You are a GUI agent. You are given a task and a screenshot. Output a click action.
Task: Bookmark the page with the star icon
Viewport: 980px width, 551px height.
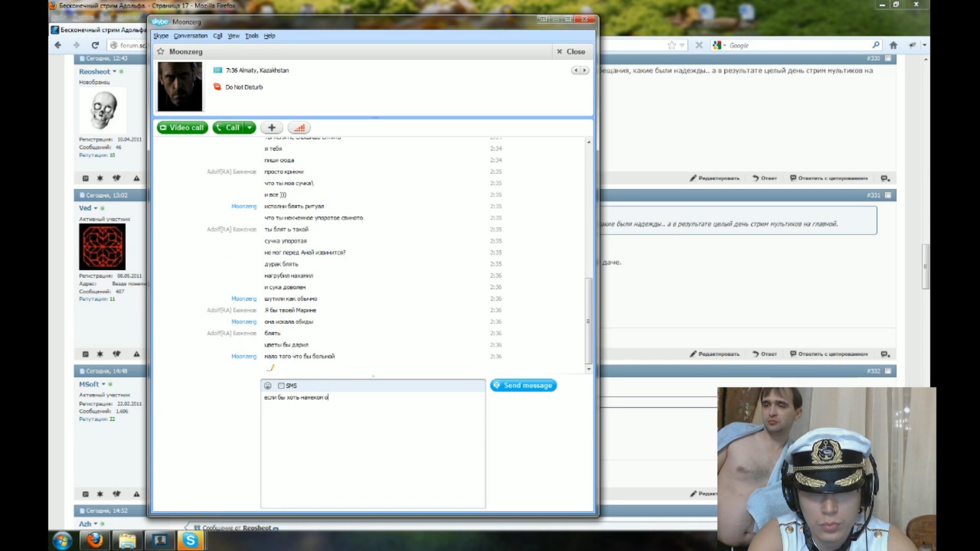(x=672, y=45)
